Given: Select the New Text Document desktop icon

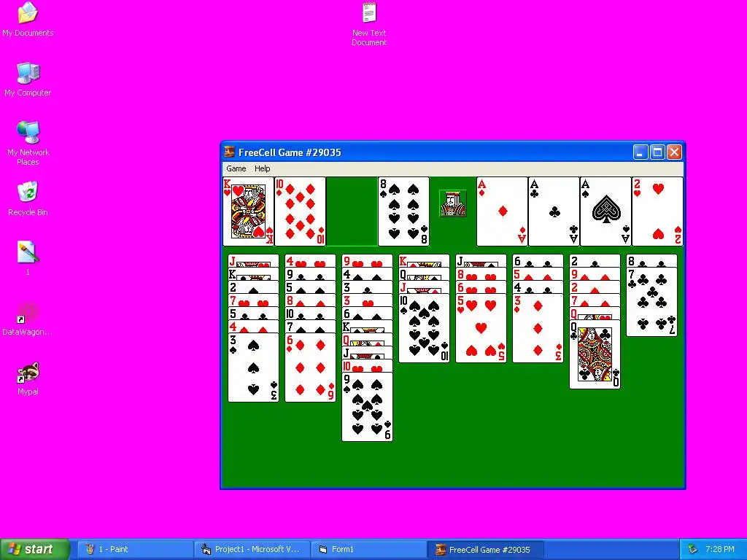Looking at the screenshot, I should [369, 24].
